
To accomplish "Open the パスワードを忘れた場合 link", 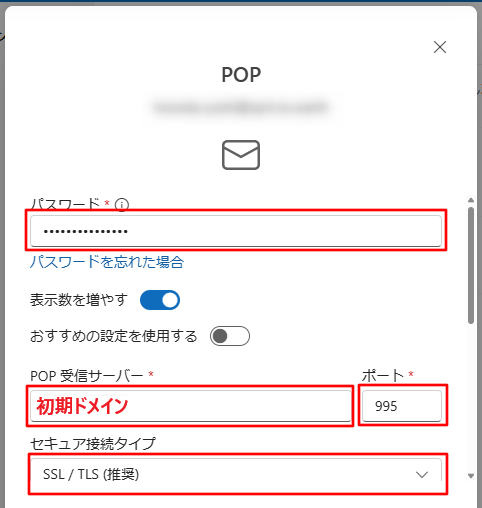I will click(107, 262).
